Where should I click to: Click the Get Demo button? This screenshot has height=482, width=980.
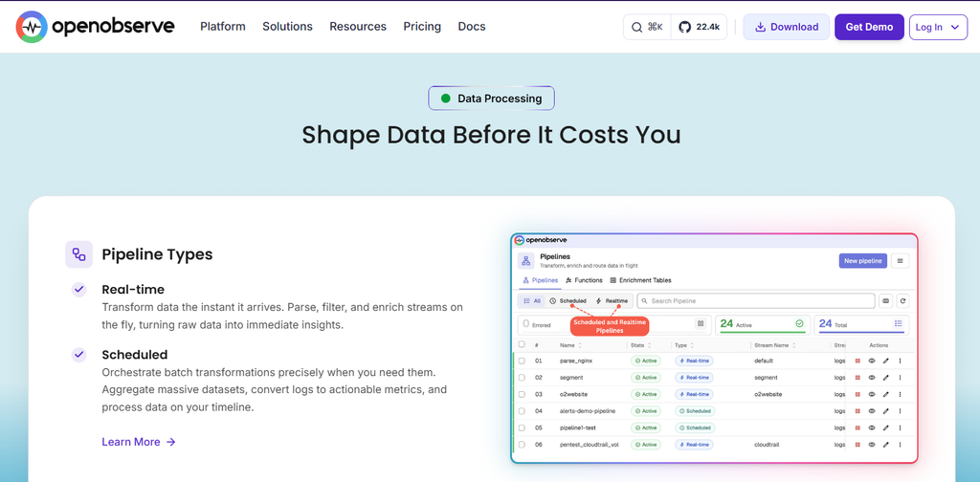869,27
